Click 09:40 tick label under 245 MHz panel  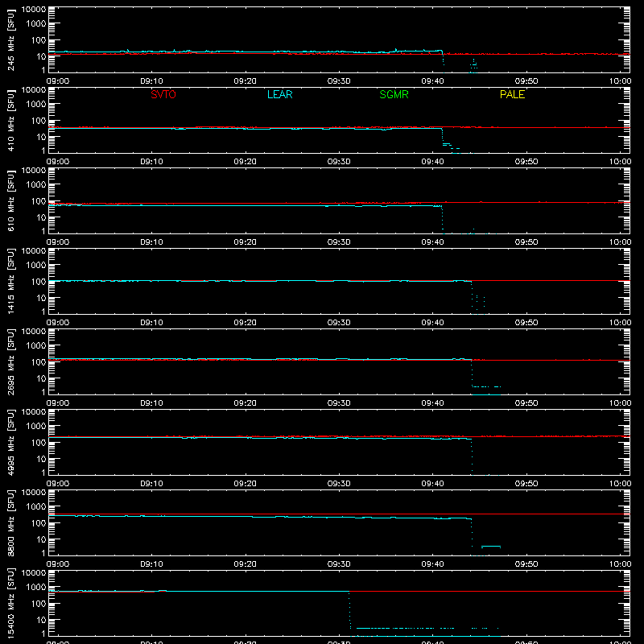(x=432, y=81)
